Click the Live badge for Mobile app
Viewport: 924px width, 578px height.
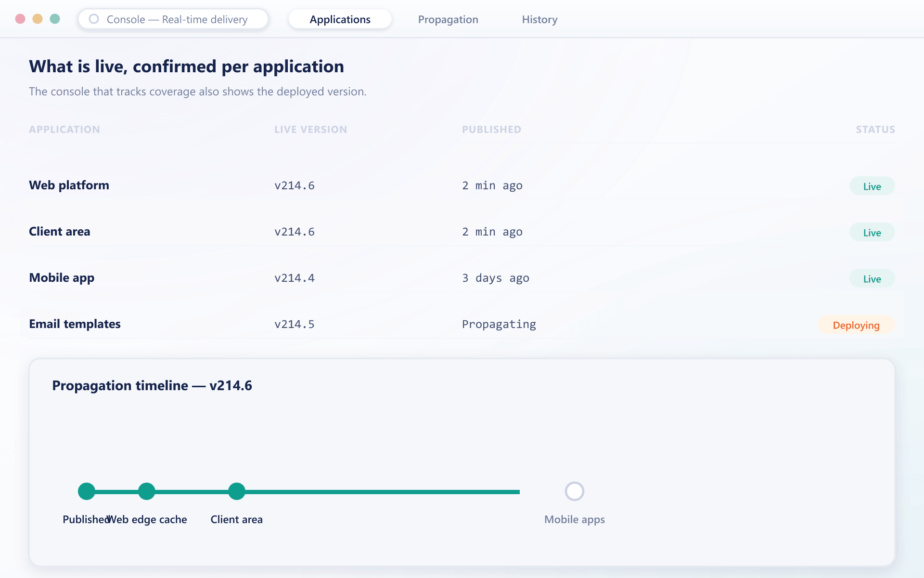[x=872, y=278]
